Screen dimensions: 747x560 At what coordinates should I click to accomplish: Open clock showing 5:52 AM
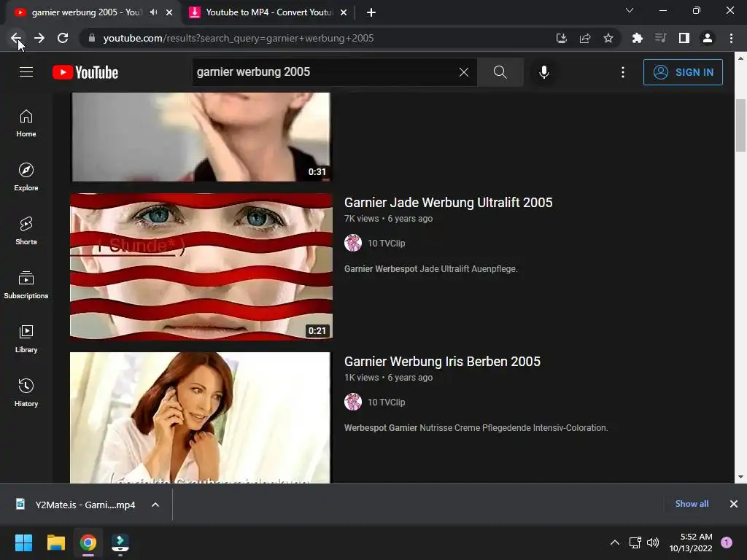(x=691, y=542)
